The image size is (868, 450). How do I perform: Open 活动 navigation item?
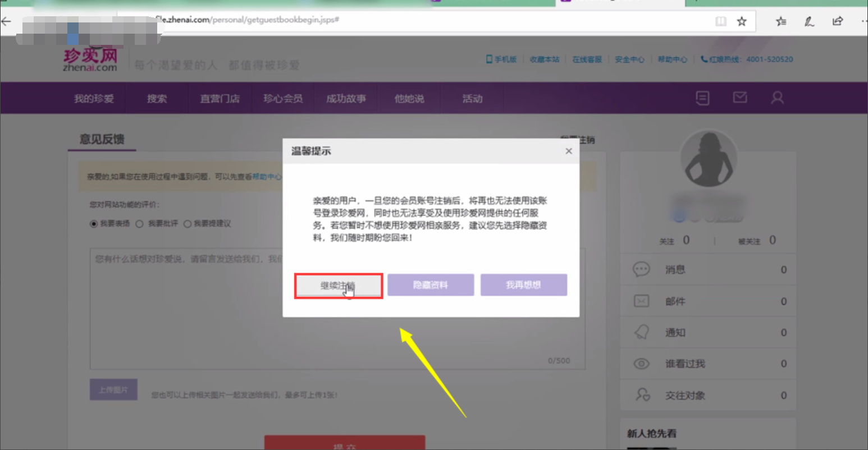coord(472,98)
